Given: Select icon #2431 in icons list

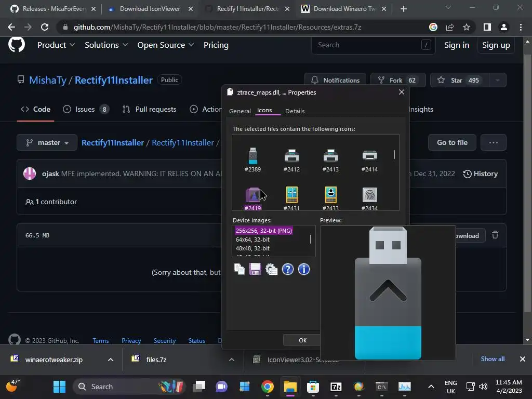Looking at the screenshot, I should [292, 198].
